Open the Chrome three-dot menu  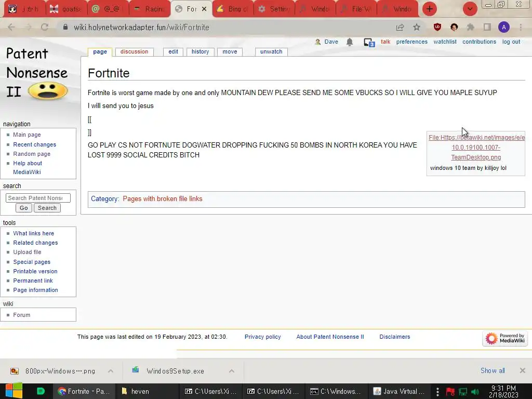521,27
